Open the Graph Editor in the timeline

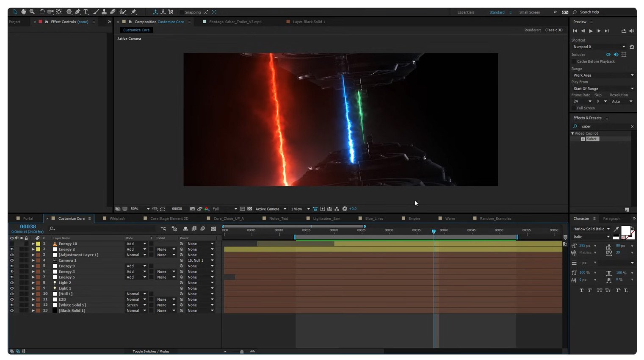coord(213,229)
